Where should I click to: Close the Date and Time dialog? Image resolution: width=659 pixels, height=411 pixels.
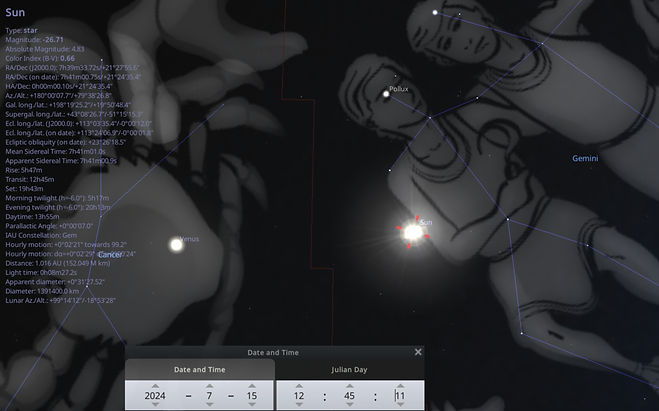pyautogui.click(x=418, y=352)
